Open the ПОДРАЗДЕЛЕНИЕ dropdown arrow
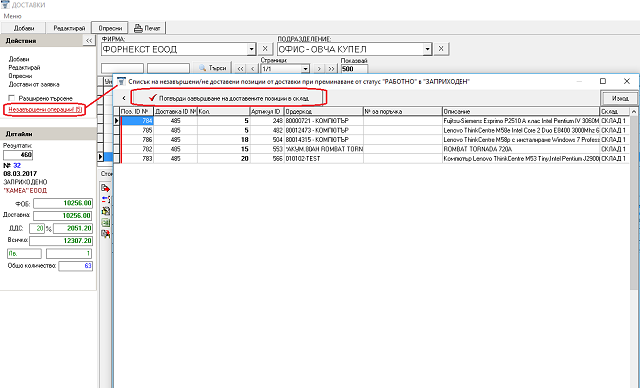 427,49
